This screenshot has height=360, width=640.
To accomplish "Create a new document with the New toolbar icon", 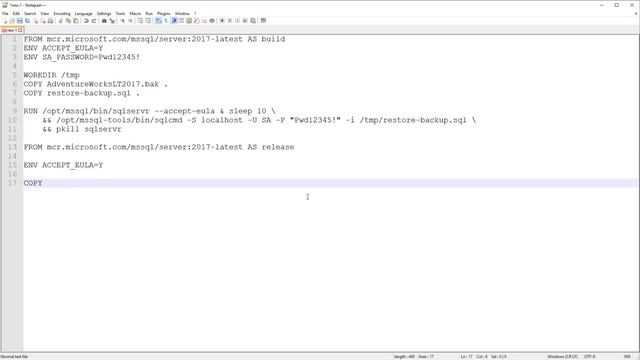I will [x=5, y=20].
